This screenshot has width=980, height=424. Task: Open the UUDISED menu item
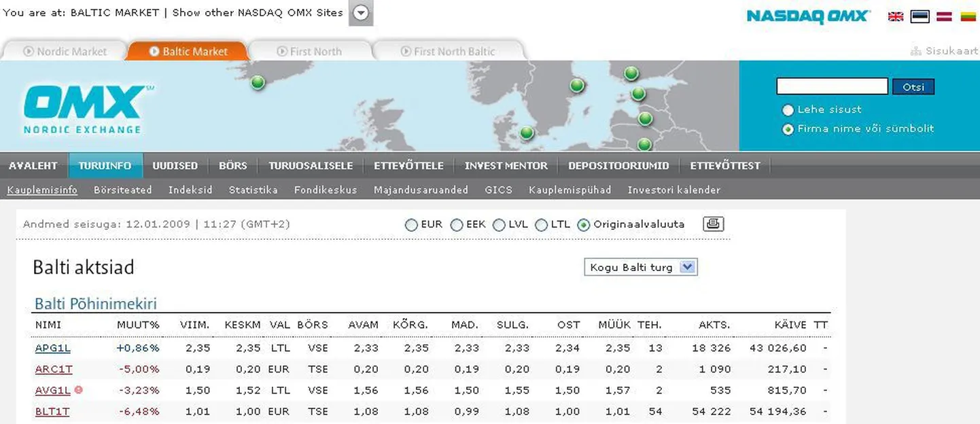point(175,166)
